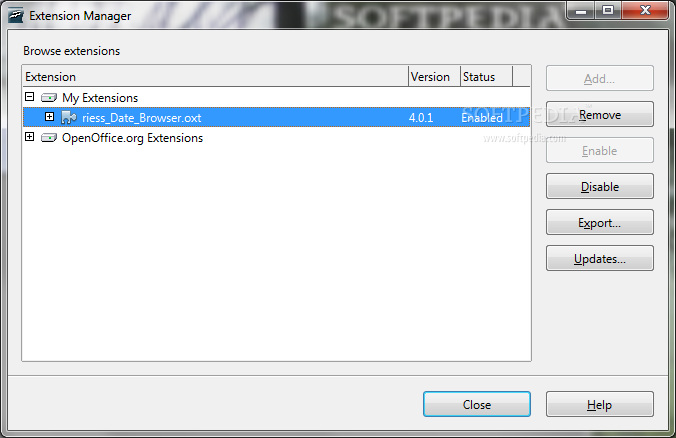Open the Export dialog
The image size is (676, 438).
pyautogui.click(x=600, y=222)
